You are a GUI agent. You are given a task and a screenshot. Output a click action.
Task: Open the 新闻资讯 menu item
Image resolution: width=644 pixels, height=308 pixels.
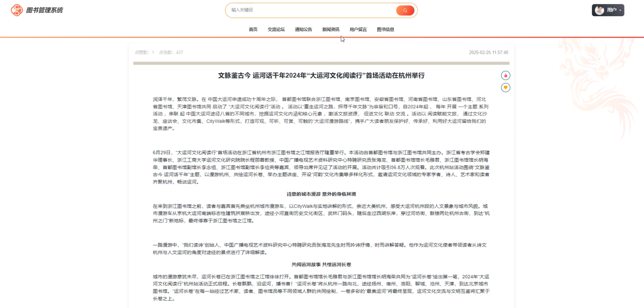(x=331, y=30)
